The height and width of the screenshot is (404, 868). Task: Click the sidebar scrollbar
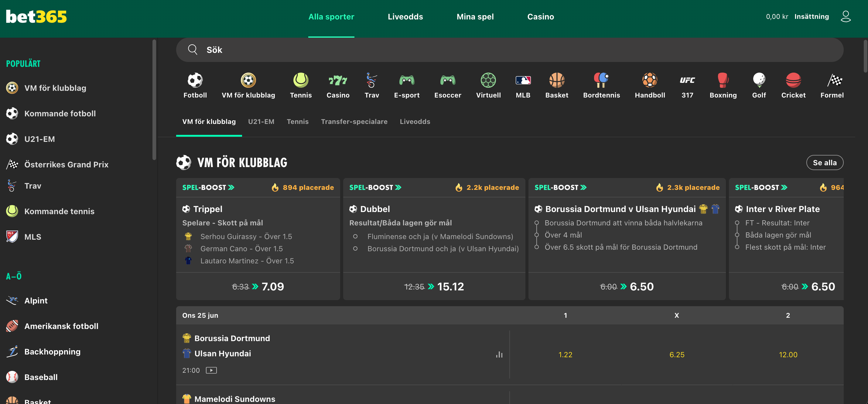click(154, 100)
